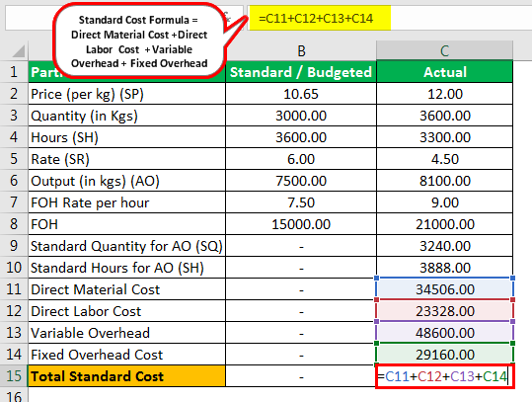Select column B header

[x=301, y=51]
